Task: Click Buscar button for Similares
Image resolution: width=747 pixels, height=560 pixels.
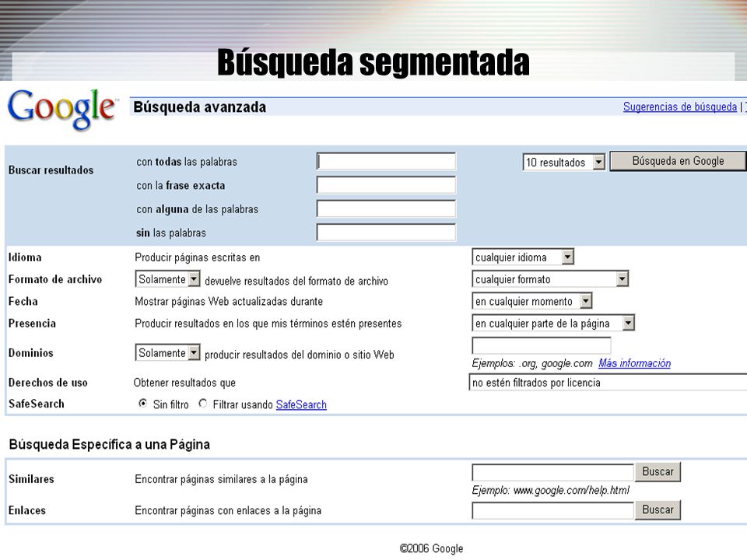Action: (x=658, y=471)
